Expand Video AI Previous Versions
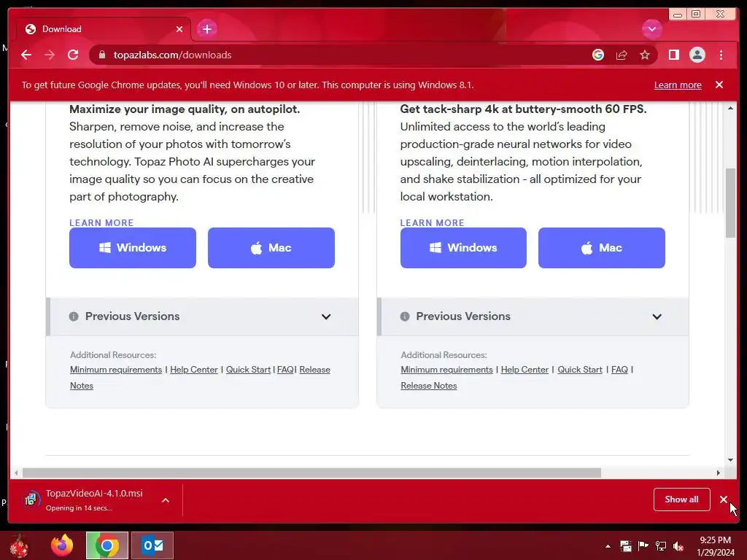 tap(533, 316)
